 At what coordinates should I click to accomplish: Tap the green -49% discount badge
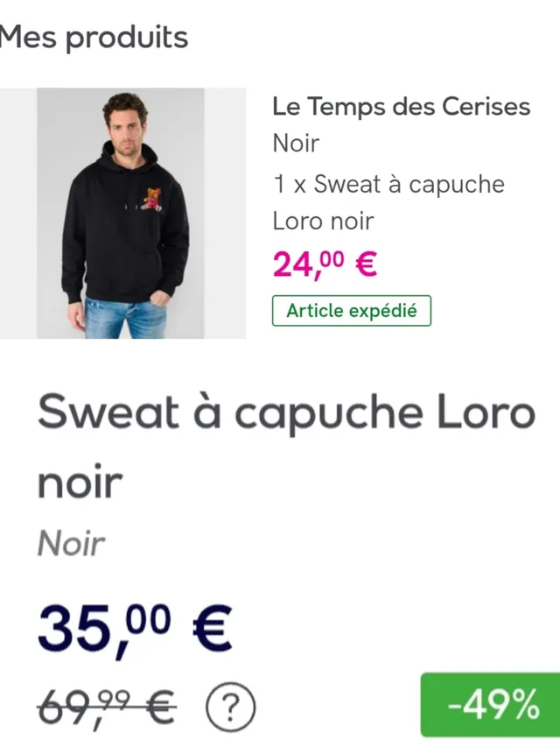pos(491,704)
